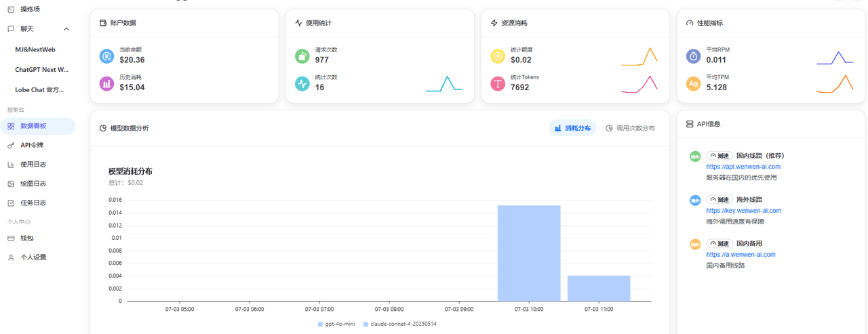The width and height of the screenshot is (868, 334).
Task: Click the 平均TPM orange Ag icon
Action: tap(693, 83)
